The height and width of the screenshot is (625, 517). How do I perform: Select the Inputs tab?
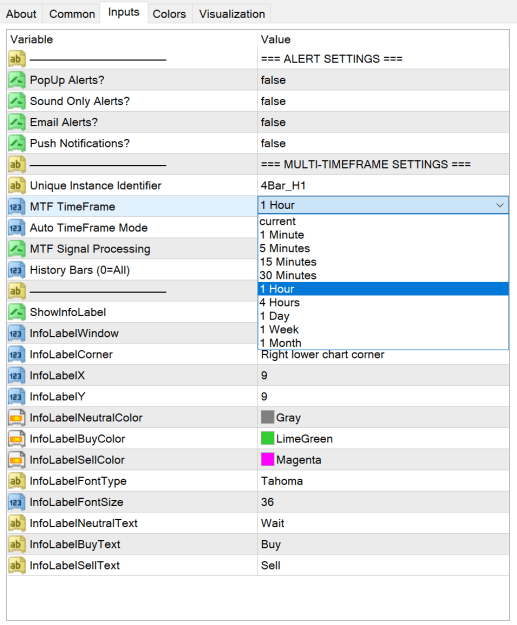click(124, 12)
